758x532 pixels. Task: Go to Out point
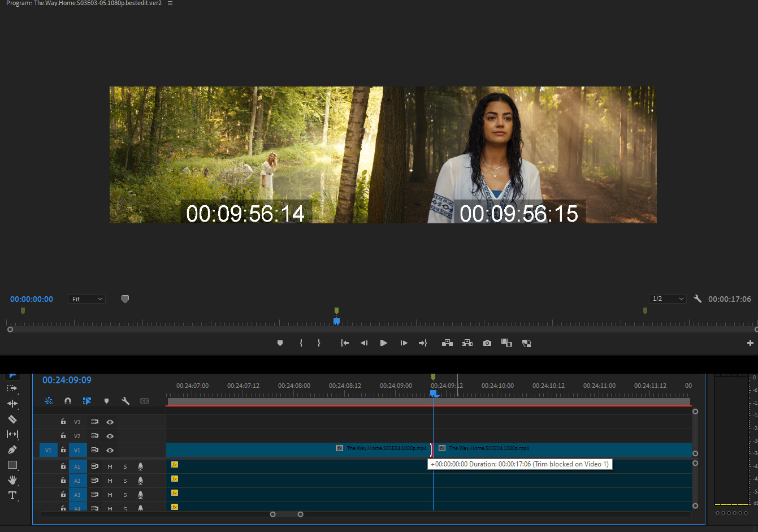(x=423, y=343)
